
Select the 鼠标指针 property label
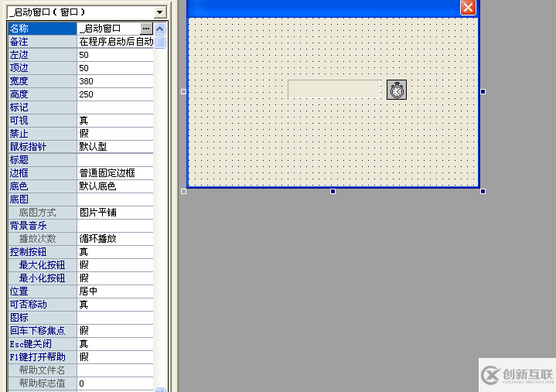click(43, 147)
